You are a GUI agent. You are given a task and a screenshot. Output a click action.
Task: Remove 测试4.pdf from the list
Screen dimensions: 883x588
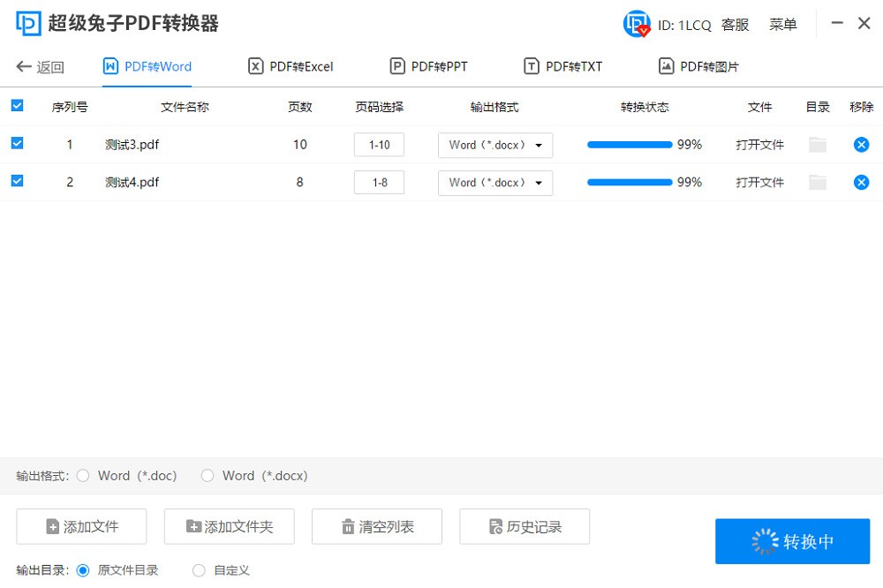[x=862, y=183]
